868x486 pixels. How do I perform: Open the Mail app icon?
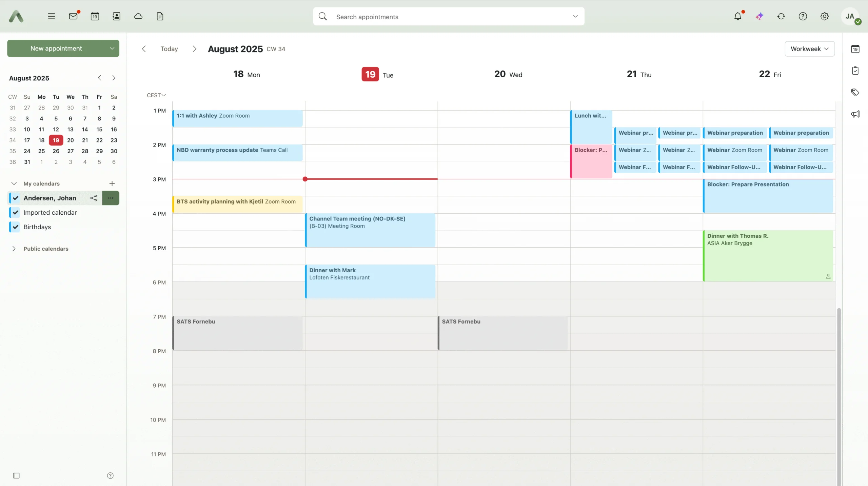[73, 16]
